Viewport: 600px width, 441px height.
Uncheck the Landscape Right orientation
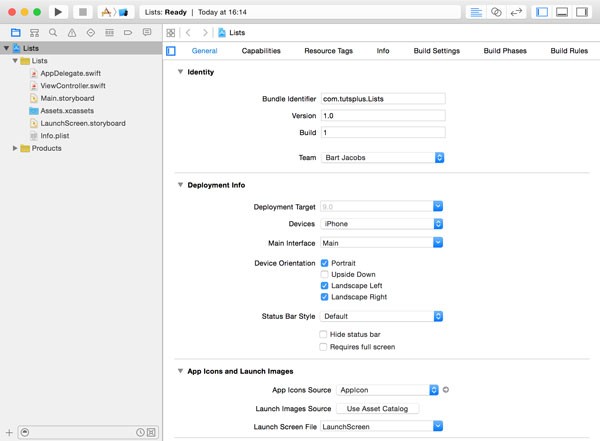(x=324, y=297)
